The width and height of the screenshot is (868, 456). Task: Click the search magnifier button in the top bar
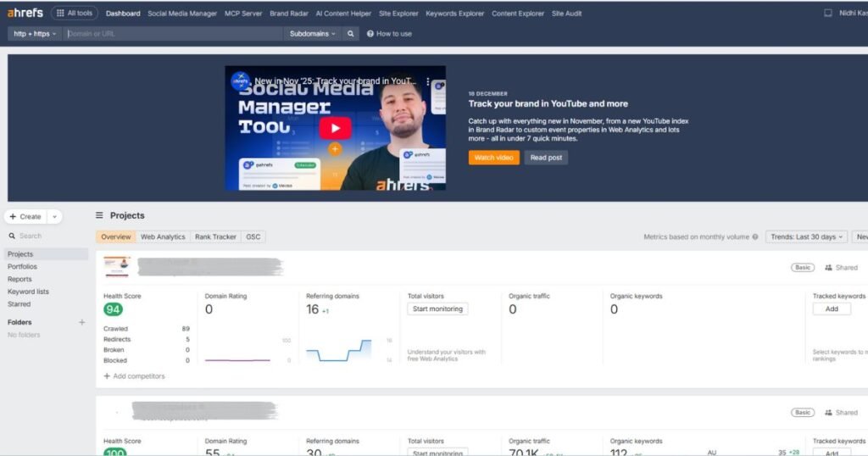click(x=351, y=34)
